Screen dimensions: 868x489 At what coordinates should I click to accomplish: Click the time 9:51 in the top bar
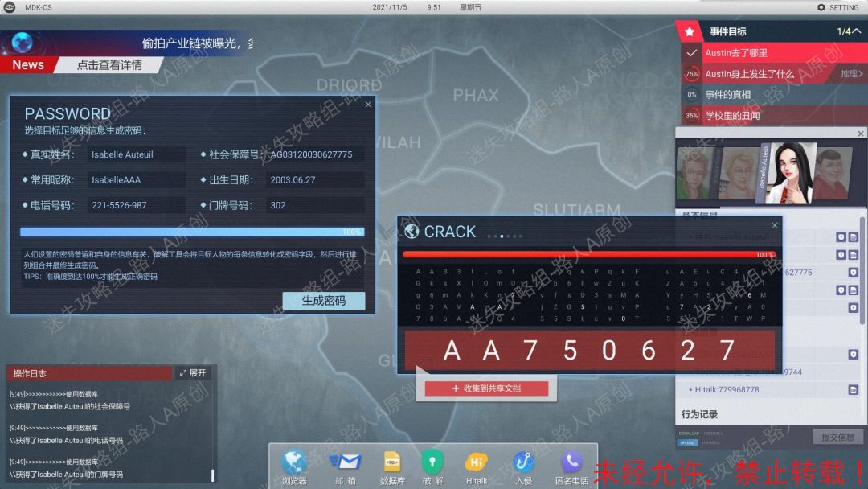(434, 7)
